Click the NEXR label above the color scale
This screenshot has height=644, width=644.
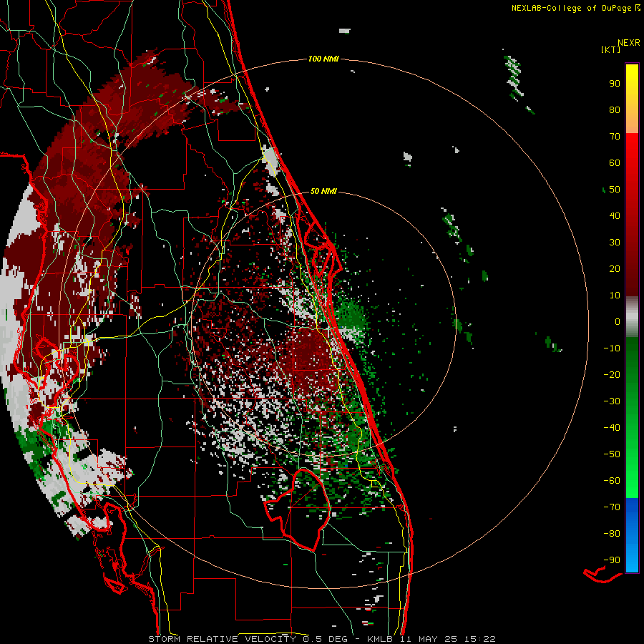point(629,43)
